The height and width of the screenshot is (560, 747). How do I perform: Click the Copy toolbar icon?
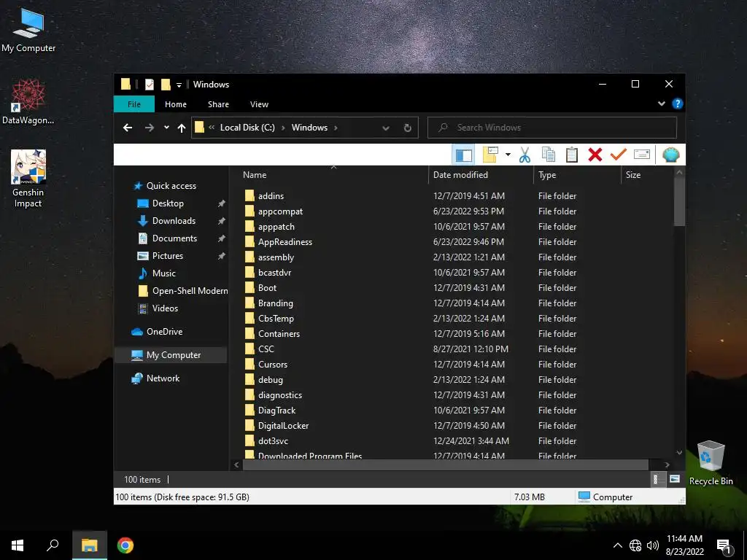[x=549, y=155]
